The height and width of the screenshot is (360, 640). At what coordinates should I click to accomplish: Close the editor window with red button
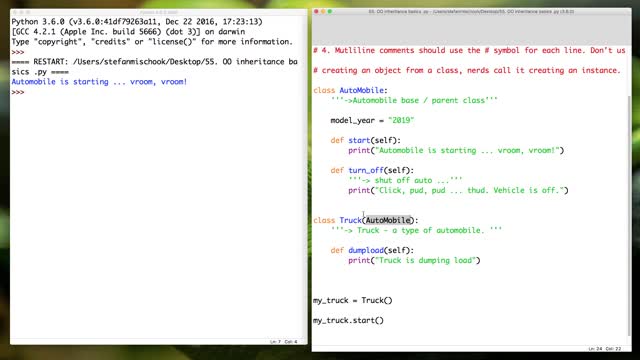[x=316, y=11]
